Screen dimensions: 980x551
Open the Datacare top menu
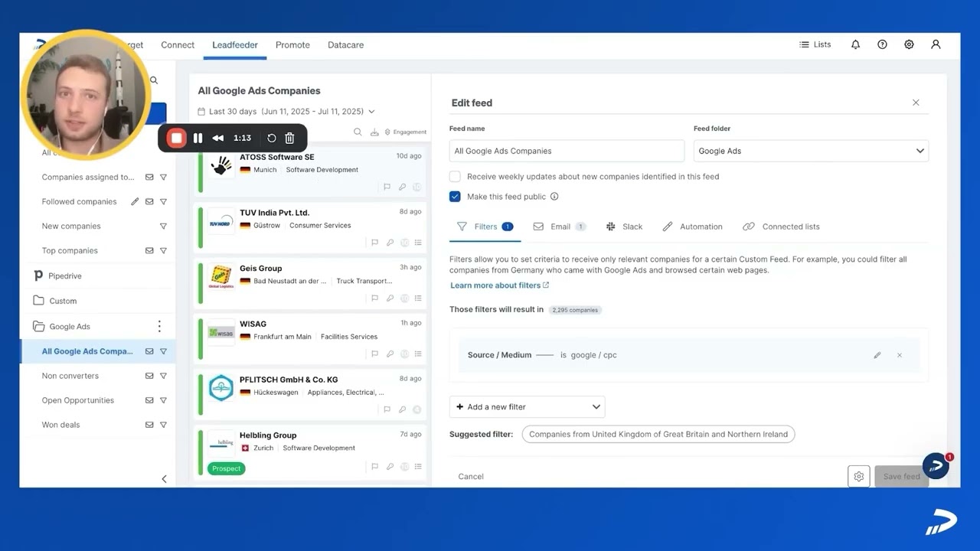click(345, 44)
